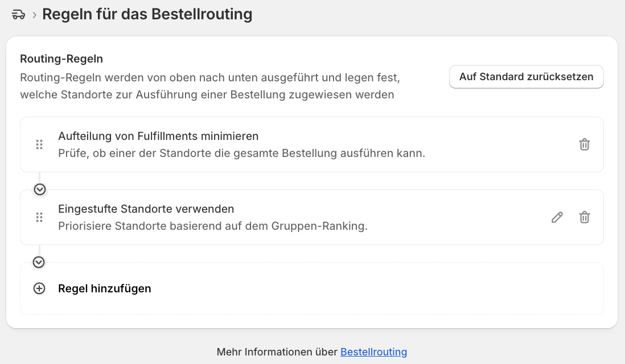Click the description "Priorisiere Standorte basierend…"
The height and width of the screenshot is (364, 625).
pyautogui.click(x=213, y=226)
